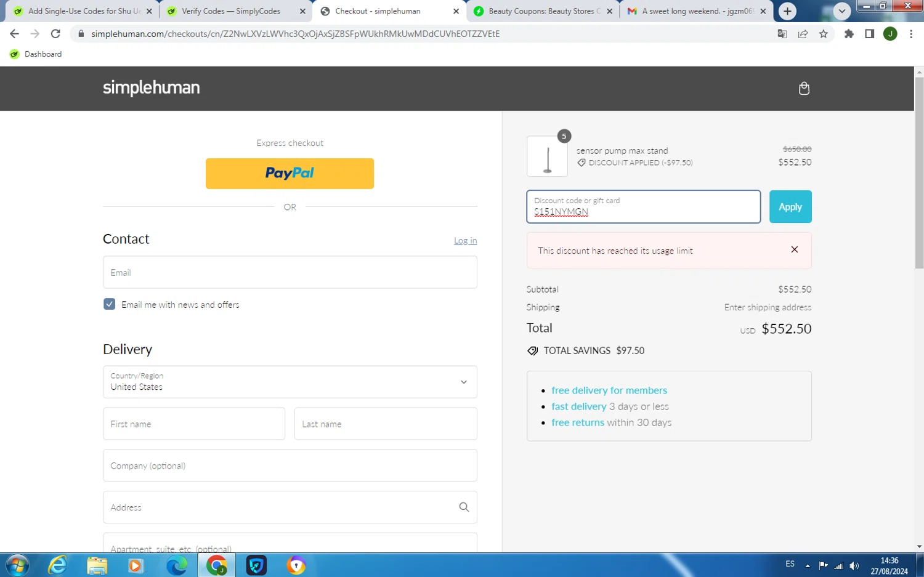Click the sensor pump max stand thumbnail
This screenshot has height=577, width=924.
coord(547,156)
